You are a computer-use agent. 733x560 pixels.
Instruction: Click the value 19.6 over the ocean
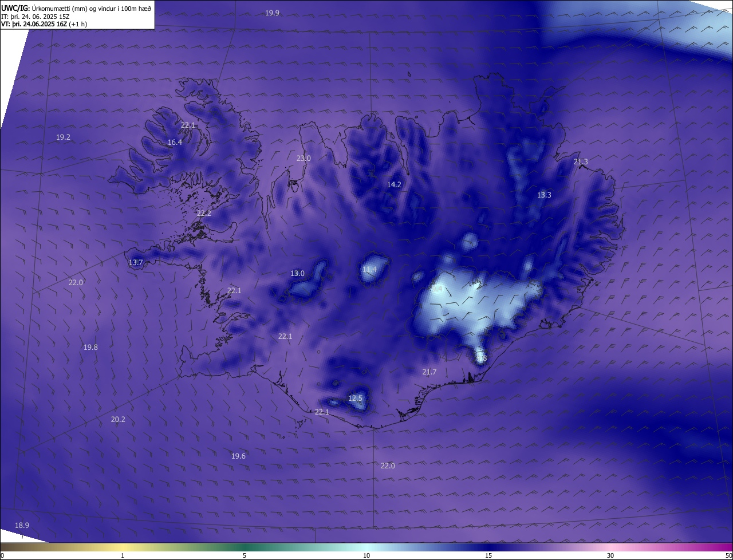point(238,456)
